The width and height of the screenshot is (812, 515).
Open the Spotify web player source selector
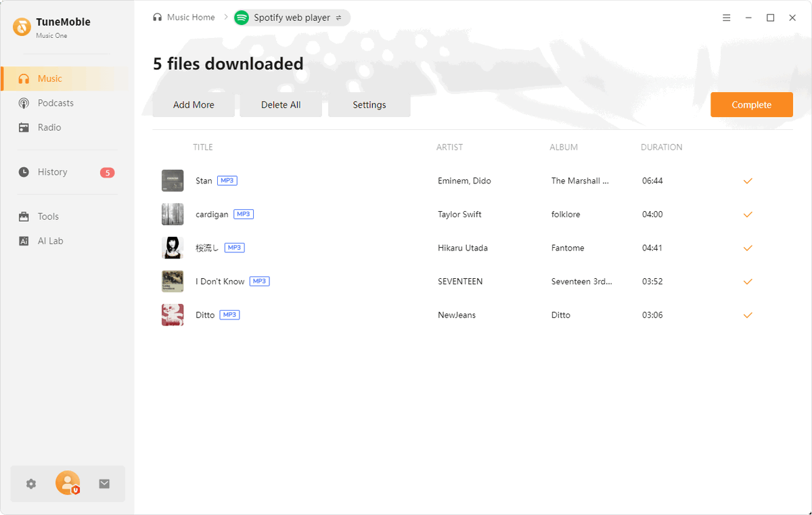(292, 18)
